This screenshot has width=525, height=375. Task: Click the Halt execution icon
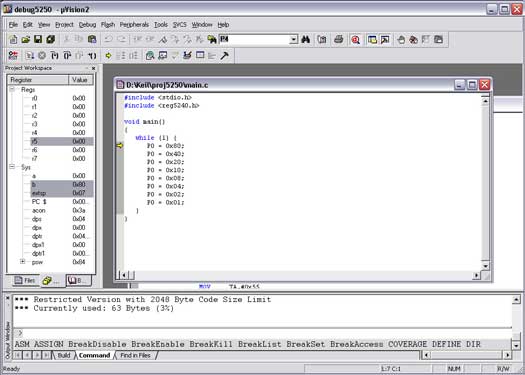pyautogui.click(x=42, y=56)
